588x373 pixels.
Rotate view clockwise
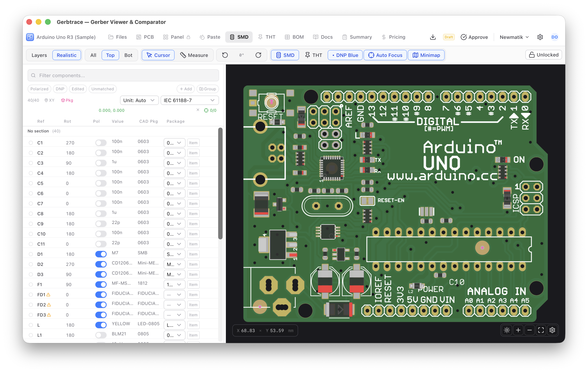tap(258, 55)
